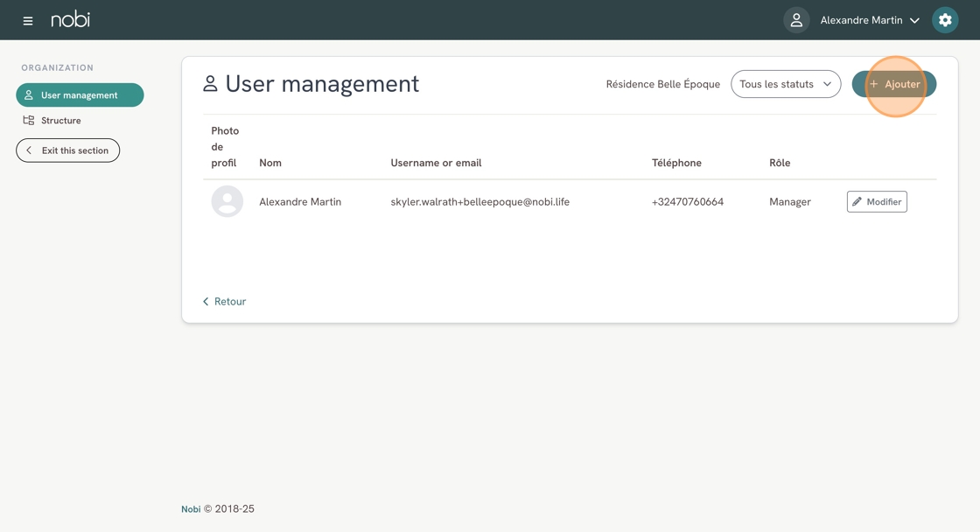Click the Structure tree icon in sidebar
The image size is (980, 532).
pos(29,121)
